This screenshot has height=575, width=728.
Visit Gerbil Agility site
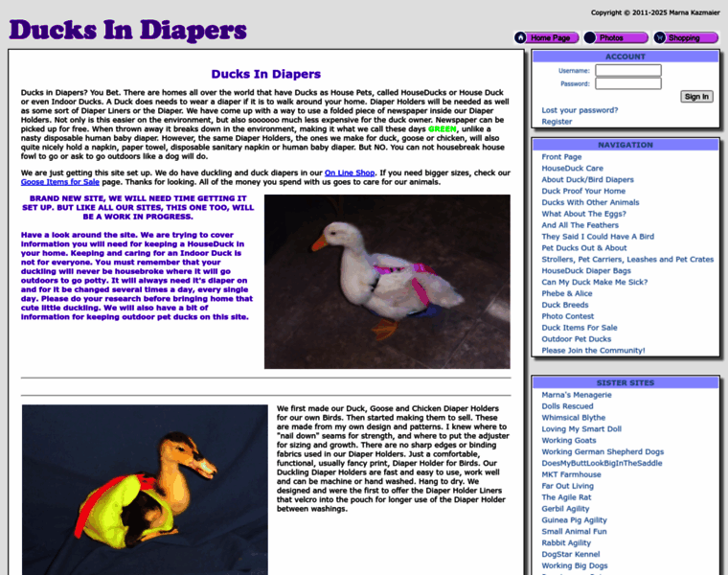tap(565, 509)
